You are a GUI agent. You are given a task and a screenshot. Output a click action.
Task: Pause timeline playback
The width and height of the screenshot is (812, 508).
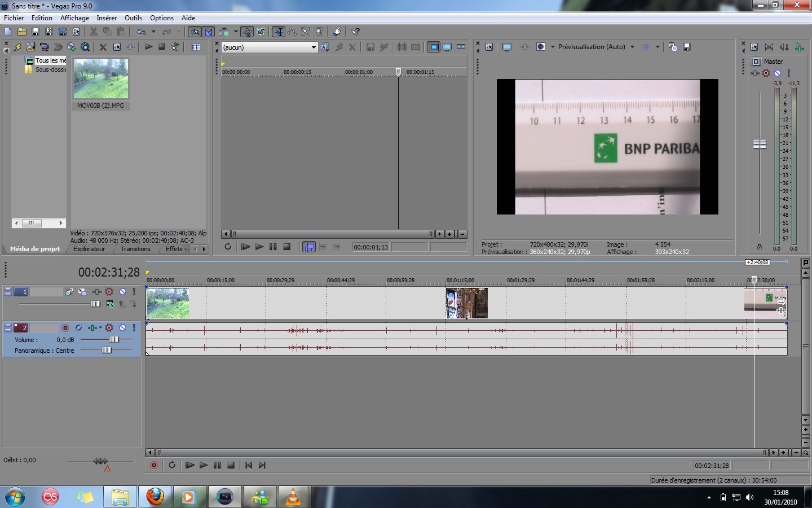coord(217,465)
